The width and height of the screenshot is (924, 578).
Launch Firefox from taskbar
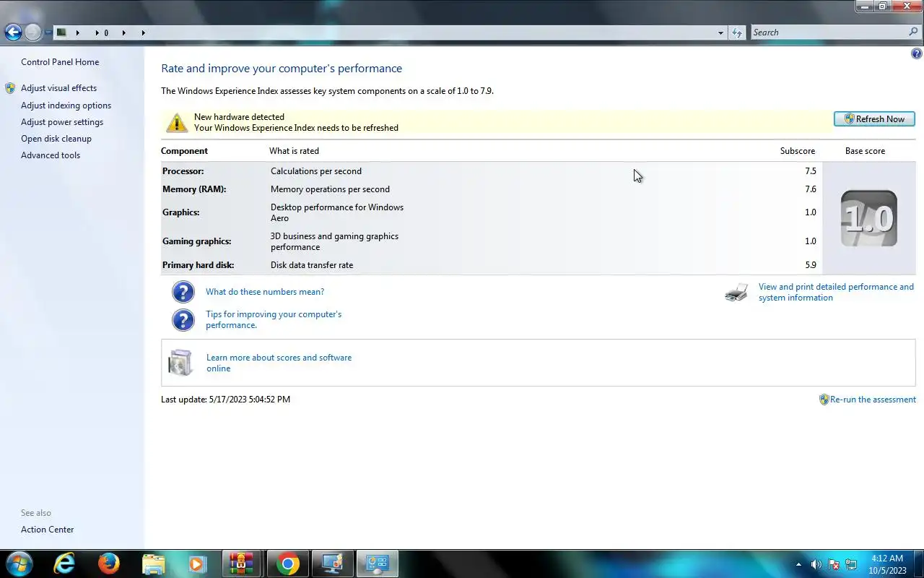point(109,564)
